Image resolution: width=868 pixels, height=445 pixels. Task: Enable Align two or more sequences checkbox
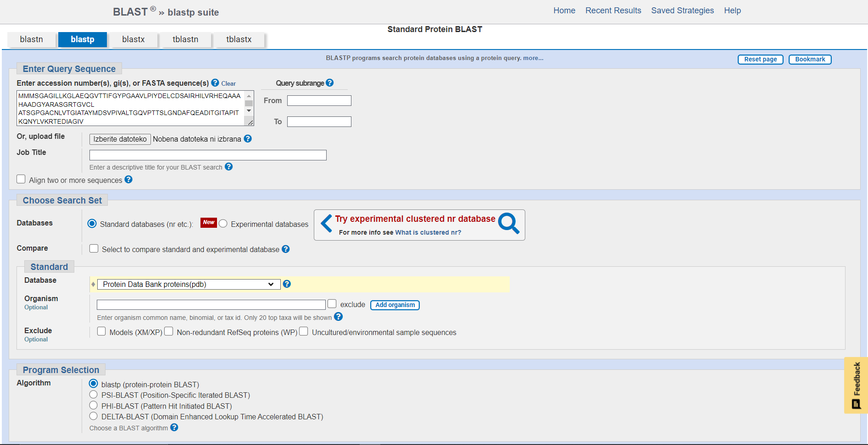[x=21, y=179]
